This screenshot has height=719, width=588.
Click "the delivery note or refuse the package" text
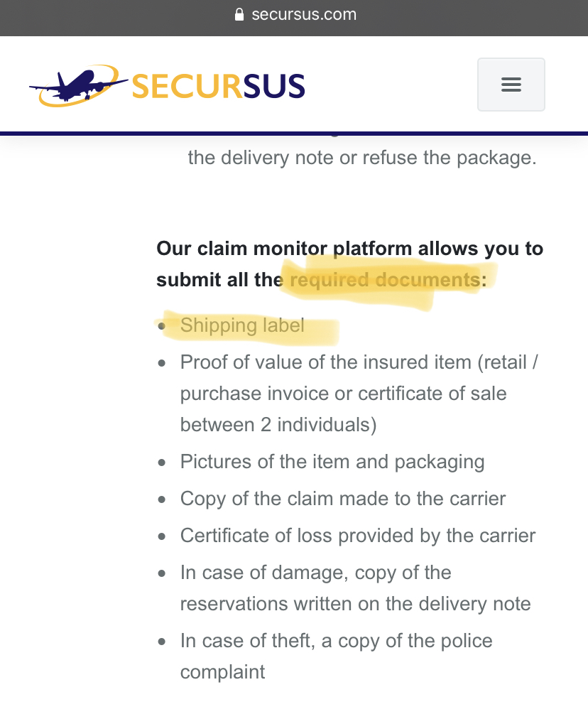[x=361, y=157]
